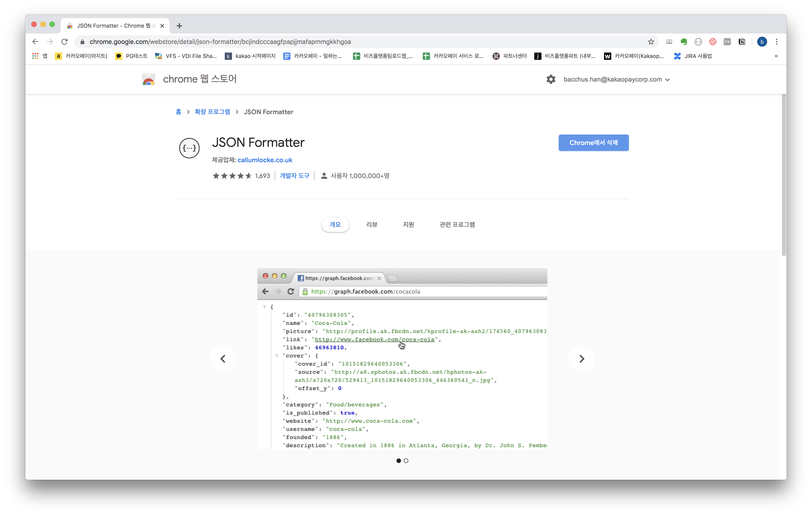The height and width of the screenshot is (516, 812).
Task: Expand hidden bookmarks overflow chevron
Action: (776, 56)
